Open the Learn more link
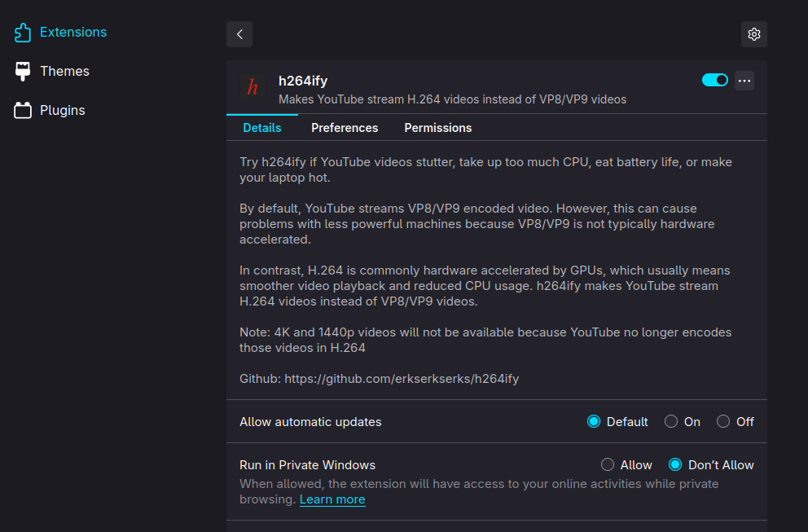Viewport: 808px width, 532px height. coord(332,499)
